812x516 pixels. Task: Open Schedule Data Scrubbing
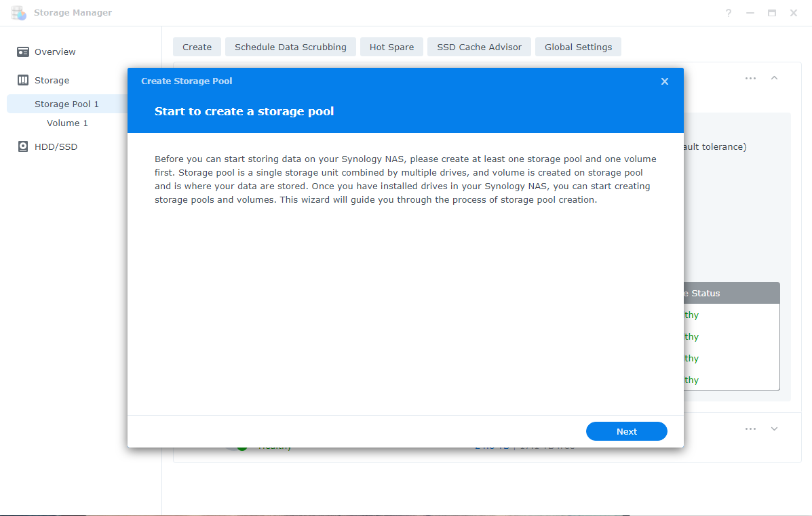point(290,47)
